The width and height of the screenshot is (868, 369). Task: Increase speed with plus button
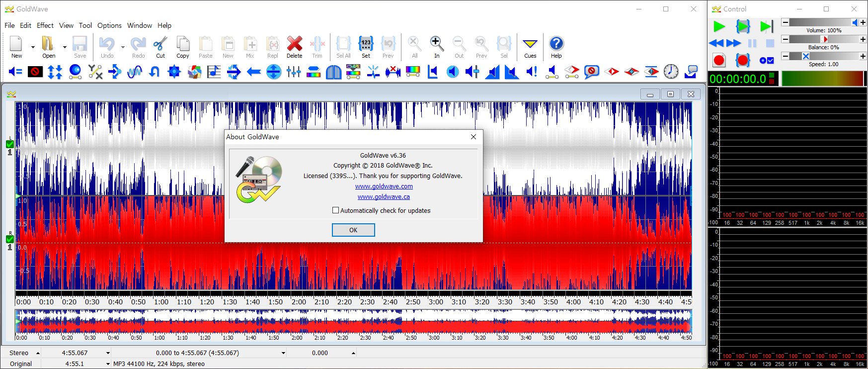[x=863, y=56]
